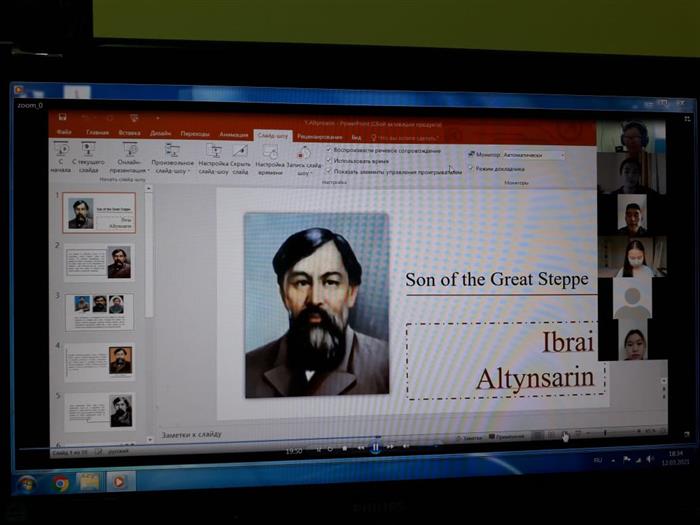
Task: Toggle the Play Narrations checkbox
Action: coord(329,151)
